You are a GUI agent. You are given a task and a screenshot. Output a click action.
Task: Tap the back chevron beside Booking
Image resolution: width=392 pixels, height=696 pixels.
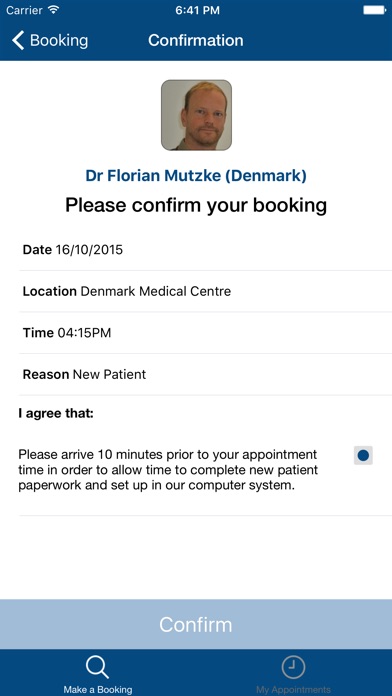coord(18,40)
